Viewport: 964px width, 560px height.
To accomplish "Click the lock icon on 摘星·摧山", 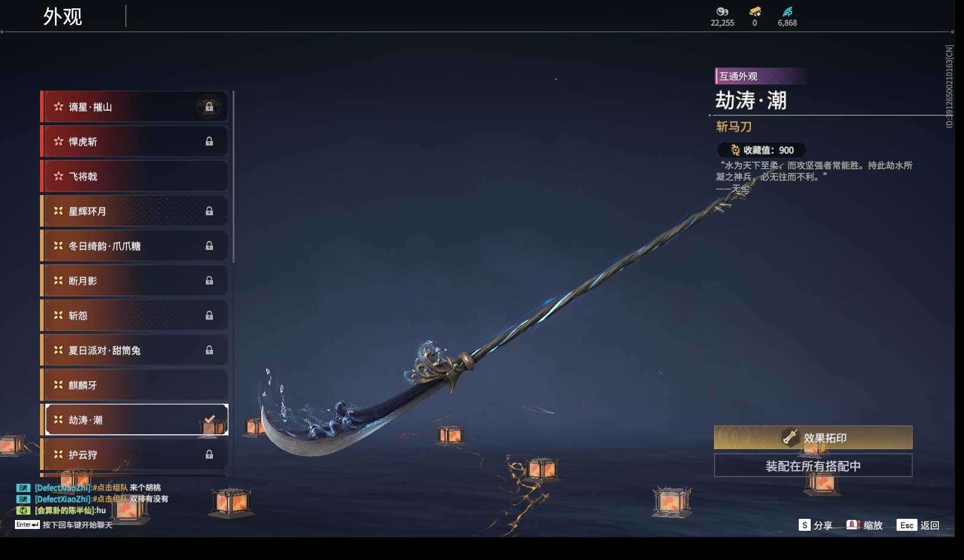I will 209,107.
